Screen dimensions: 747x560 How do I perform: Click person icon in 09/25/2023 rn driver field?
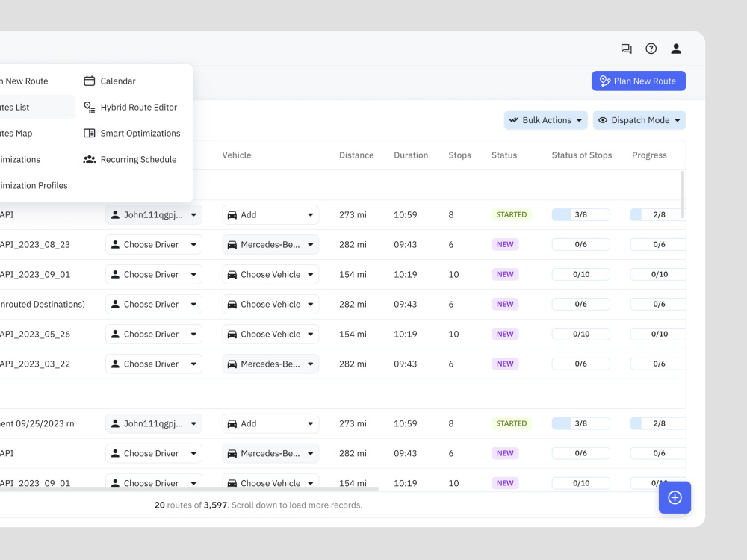[x=115, y=424]
